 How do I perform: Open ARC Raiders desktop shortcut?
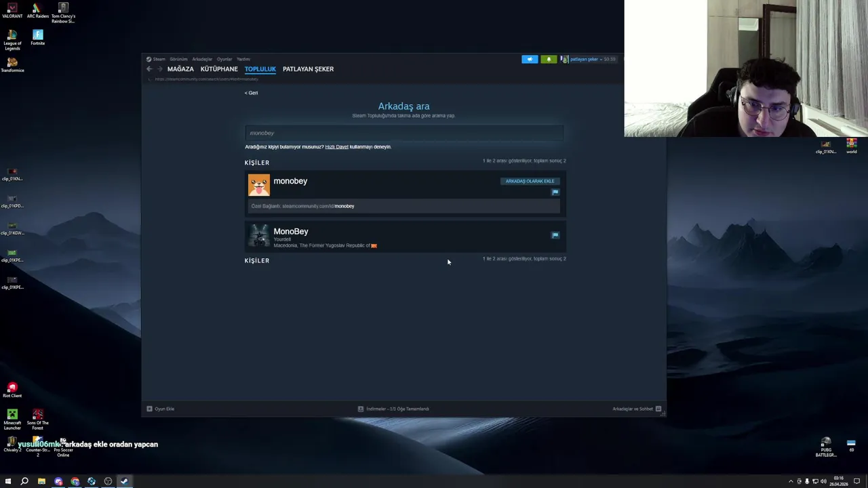[38, 11]
